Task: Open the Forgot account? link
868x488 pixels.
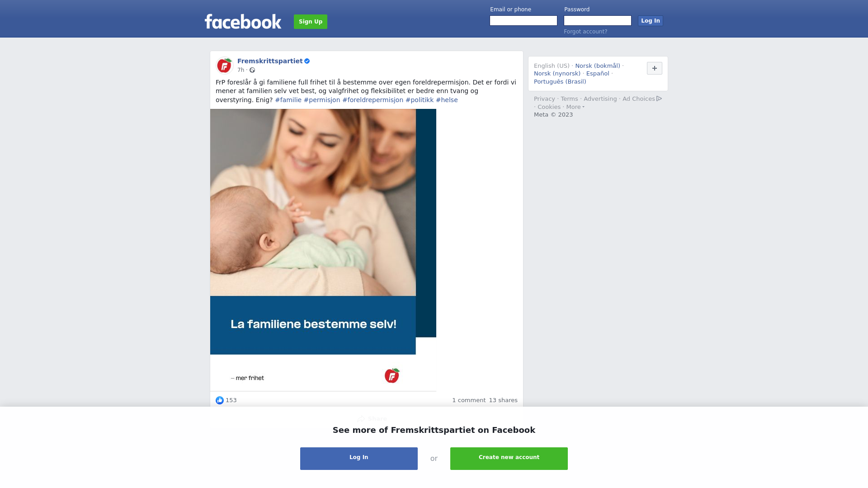Action: [x=585, y=32]
